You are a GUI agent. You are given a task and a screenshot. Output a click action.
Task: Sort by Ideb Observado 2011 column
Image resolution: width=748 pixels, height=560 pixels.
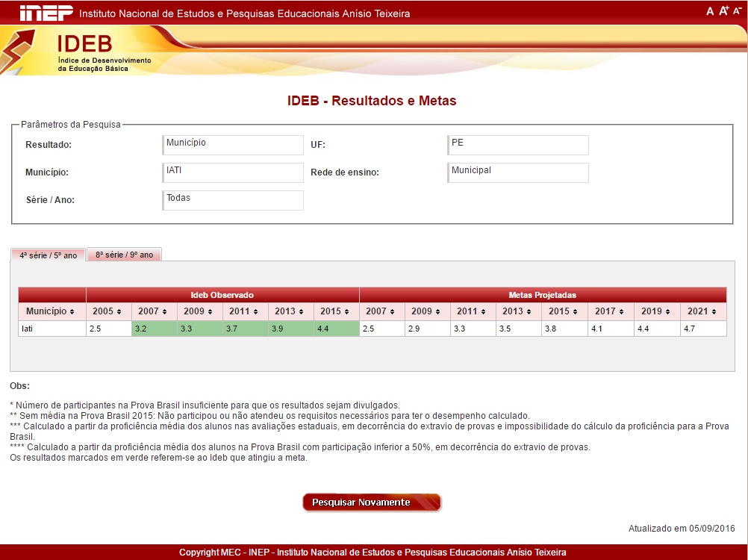(245, 311)
